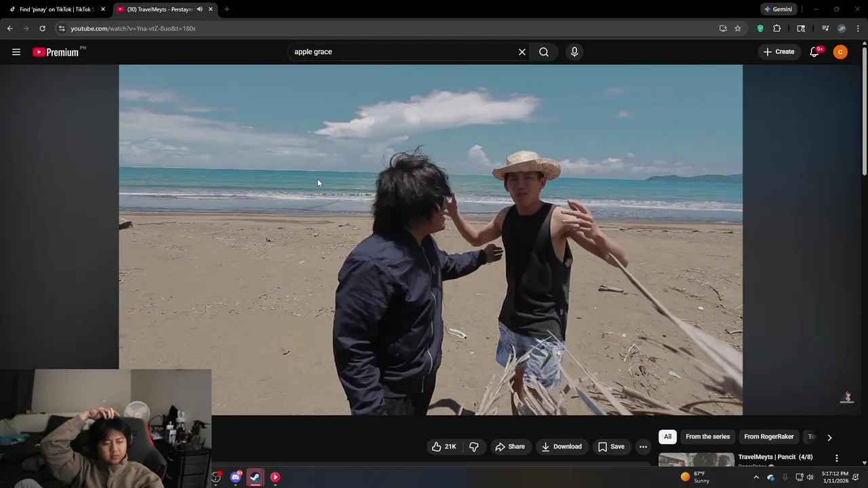Select the 'All' filter chip
The width and height of the screenshot is (868, 488).
[x=668, y=436]
